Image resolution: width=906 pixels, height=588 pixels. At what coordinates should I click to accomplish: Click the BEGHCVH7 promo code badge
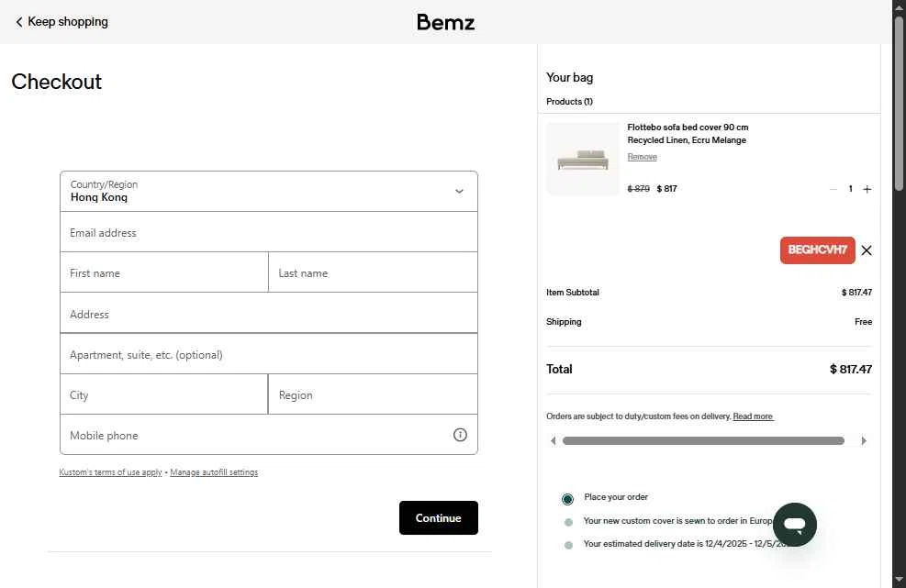pos(817,250)
